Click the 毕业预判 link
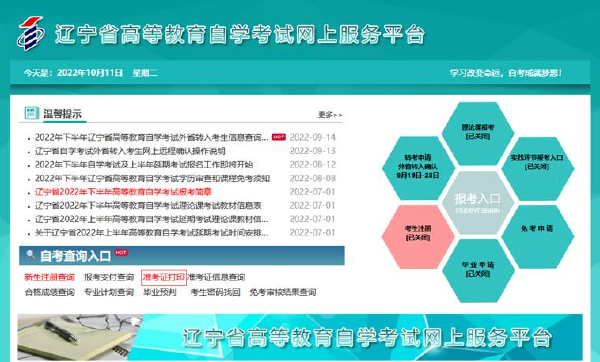Viewport: 600px width, 362px height. (x=160, y=292)
